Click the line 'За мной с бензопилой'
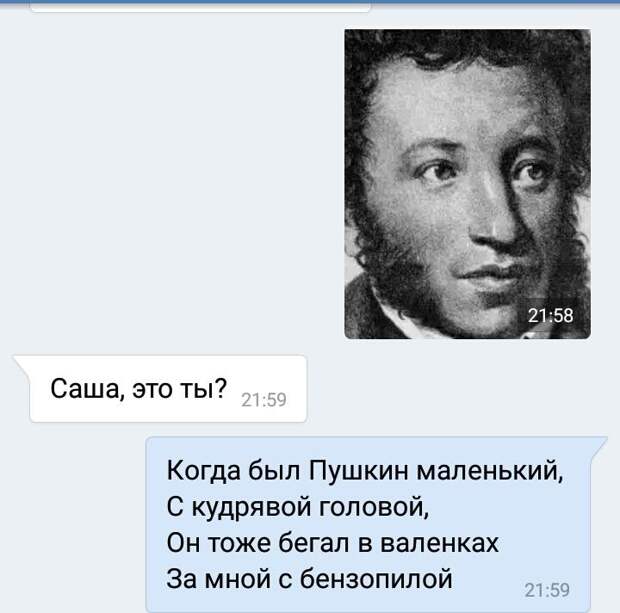The width and height of the screenshot is (620, 613). click(x=309, y=579)
